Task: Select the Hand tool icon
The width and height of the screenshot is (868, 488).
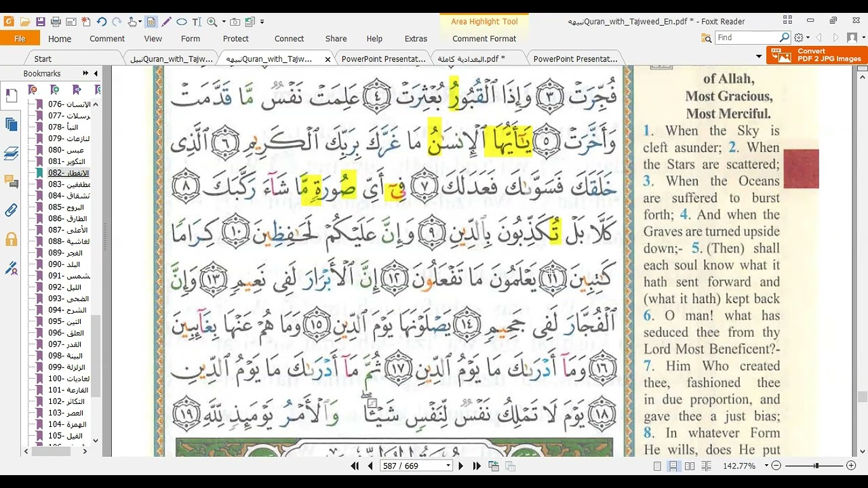Action: point(132,22)
